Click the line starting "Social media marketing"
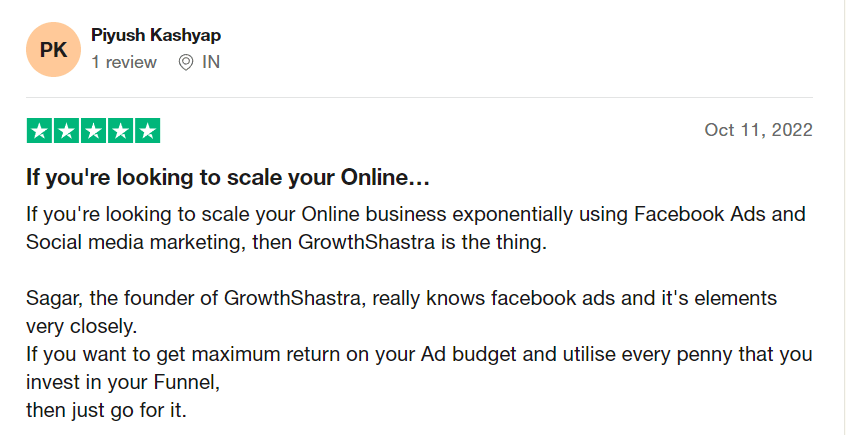 coord(286,243)
